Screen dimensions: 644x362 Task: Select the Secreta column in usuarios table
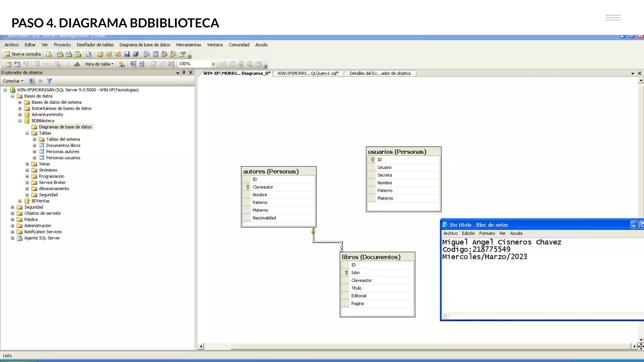(x=403, y=175)
